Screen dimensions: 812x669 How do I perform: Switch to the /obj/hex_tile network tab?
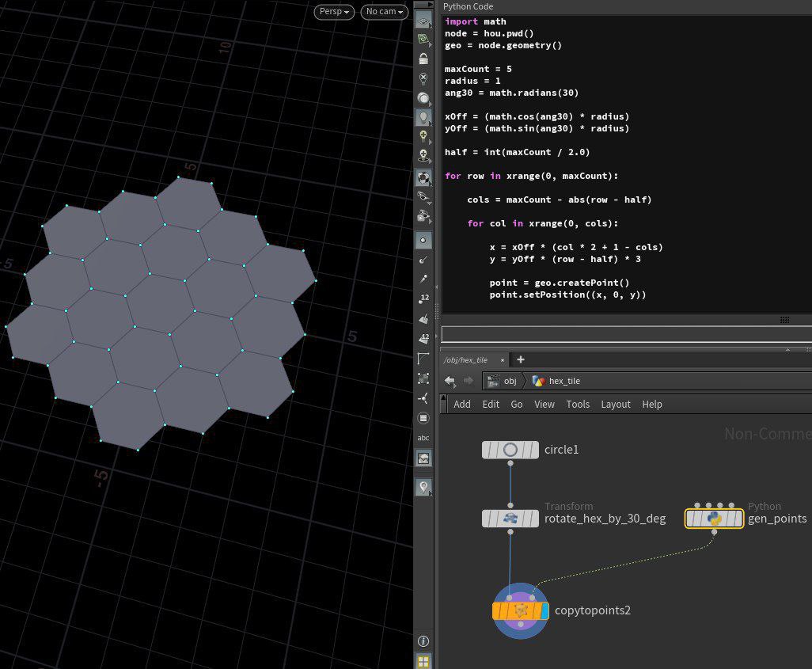465,360
